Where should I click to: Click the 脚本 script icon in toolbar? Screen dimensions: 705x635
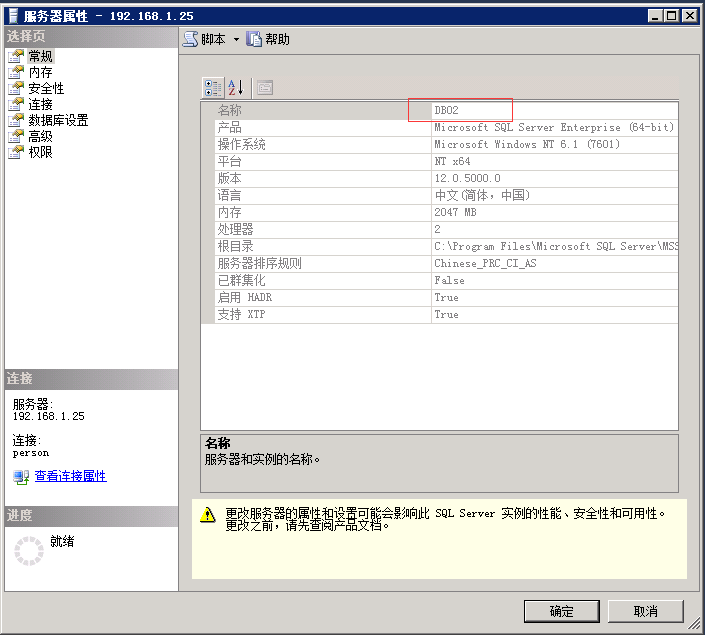(190, 39)
